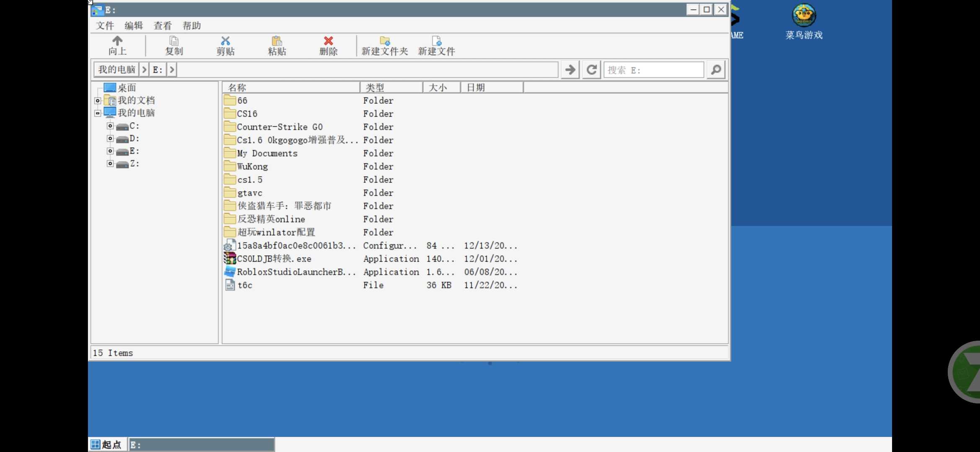Click the Paste (粘贴) clipboard icon

pyautogui.click(x=277, y=41)
